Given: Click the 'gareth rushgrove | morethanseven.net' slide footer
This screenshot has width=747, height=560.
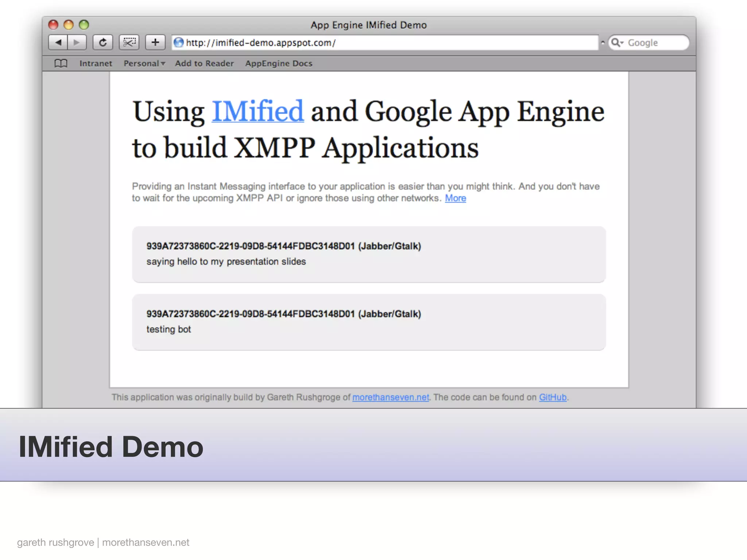Looking at the screenshot, I should coord(103,542).
